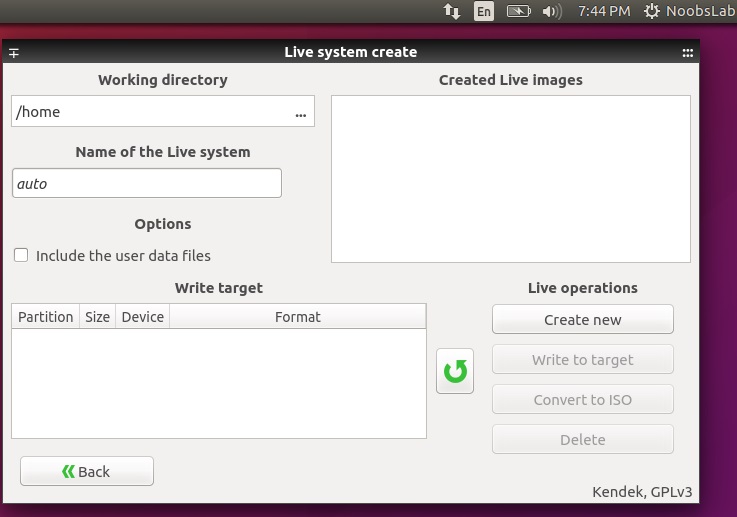Click the battery status icon

519,12
